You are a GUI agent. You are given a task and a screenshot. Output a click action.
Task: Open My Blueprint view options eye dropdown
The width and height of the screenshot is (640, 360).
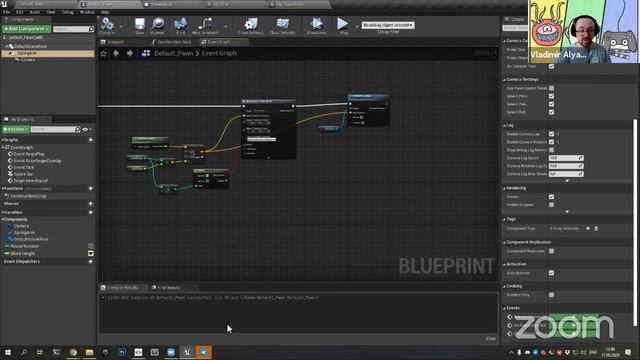coord(86,129)
